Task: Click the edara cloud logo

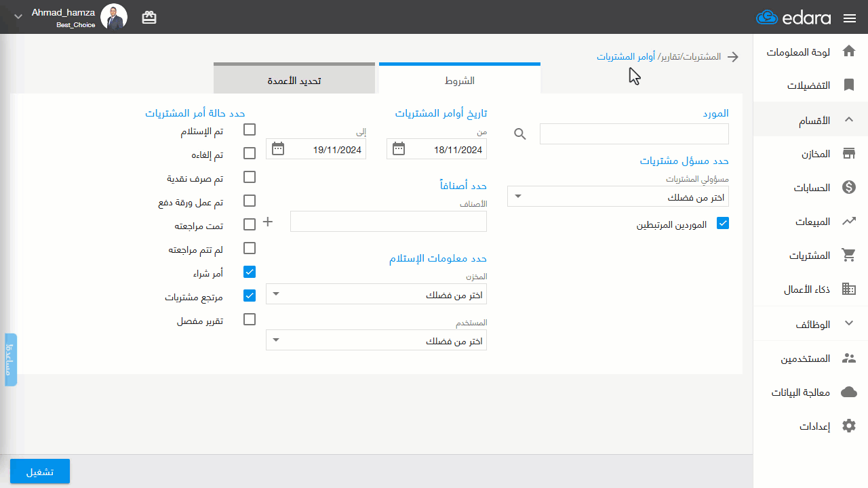Action: point(766,18)
